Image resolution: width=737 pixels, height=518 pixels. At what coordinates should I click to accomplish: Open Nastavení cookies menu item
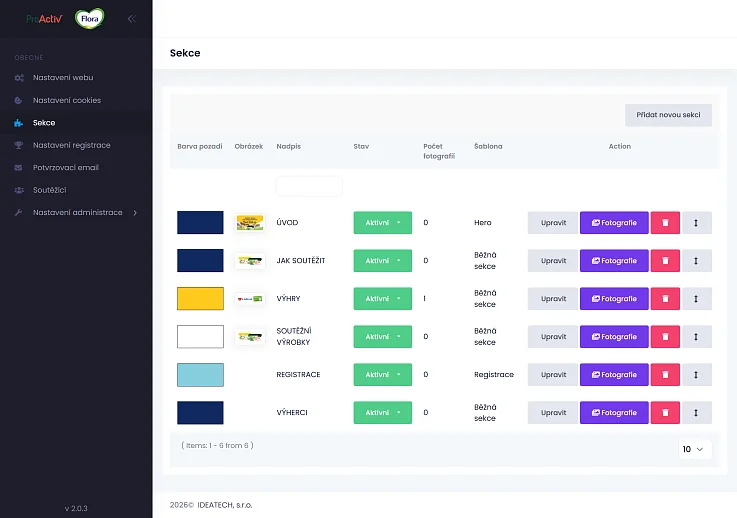(x=67, y=100)
